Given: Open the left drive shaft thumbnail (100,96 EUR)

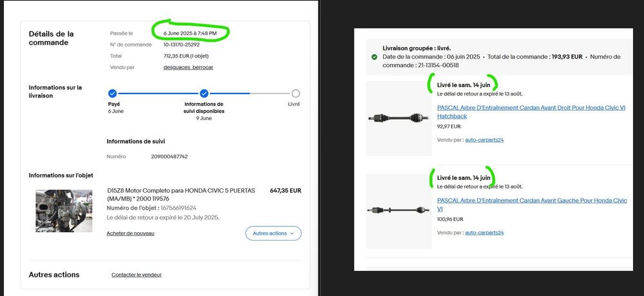Looking at the screenshot, I should pos(399,211).
